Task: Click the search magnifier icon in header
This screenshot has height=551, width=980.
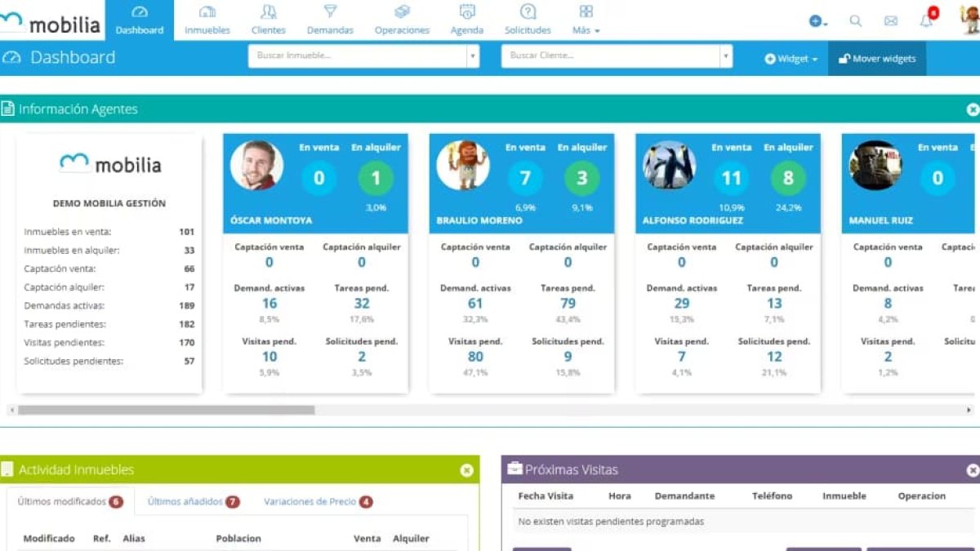Action: [x=855, y=21]
